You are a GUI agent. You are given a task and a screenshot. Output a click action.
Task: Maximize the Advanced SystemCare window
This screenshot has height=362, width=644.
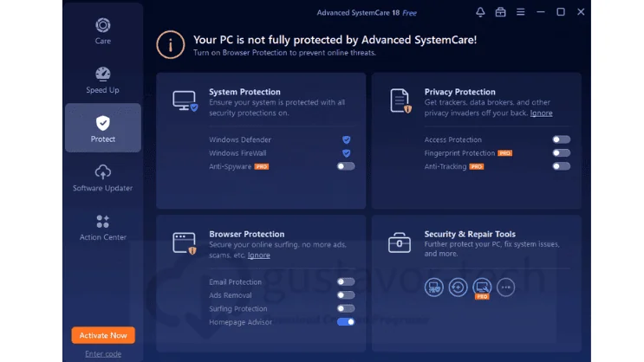click(561, 12)
